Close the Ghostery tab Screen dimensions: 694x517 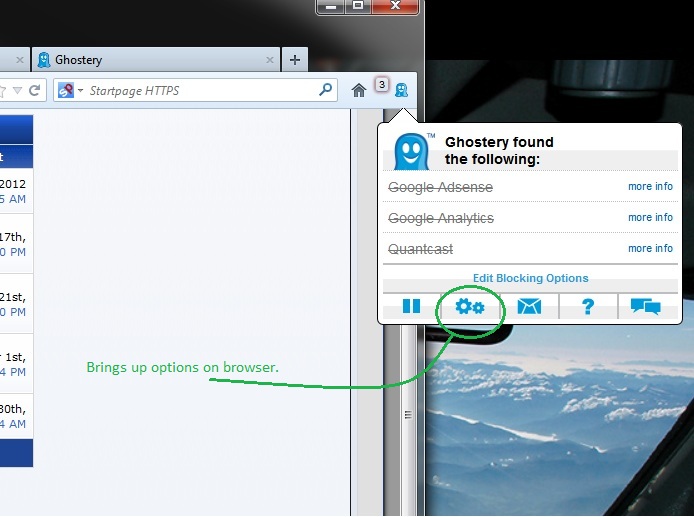(x=270, y=60)
